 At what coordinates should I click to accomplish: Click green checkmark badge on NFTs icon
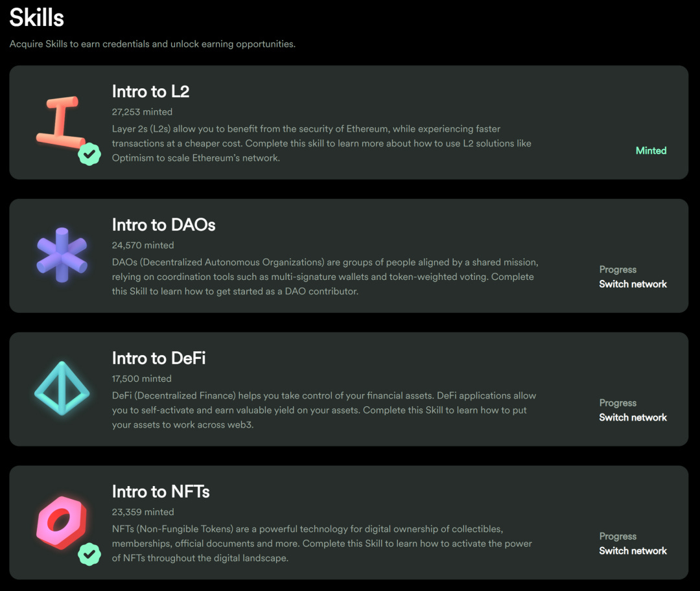click(89, 554)
